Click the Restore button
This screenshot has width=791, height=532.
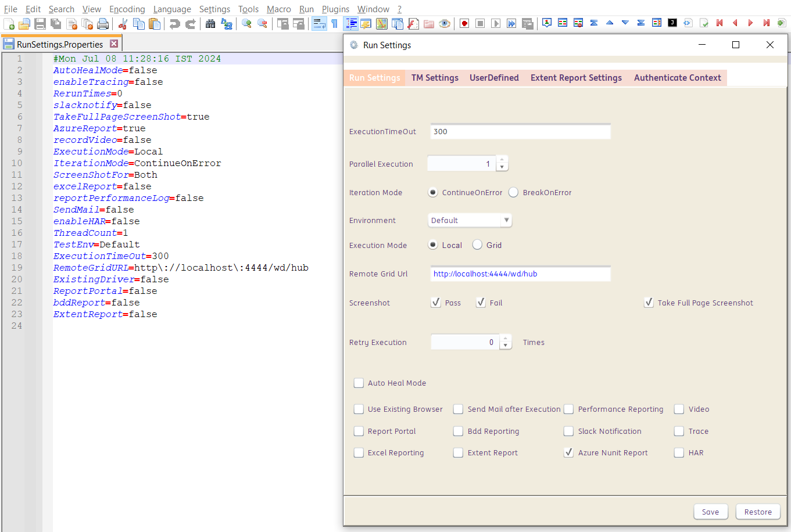tap(758, 512)
